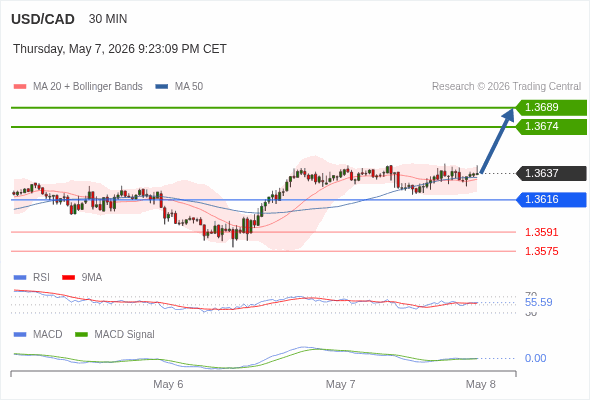
Task: Select the 1.3575 red support label
Action: click(x=541, y=251)
